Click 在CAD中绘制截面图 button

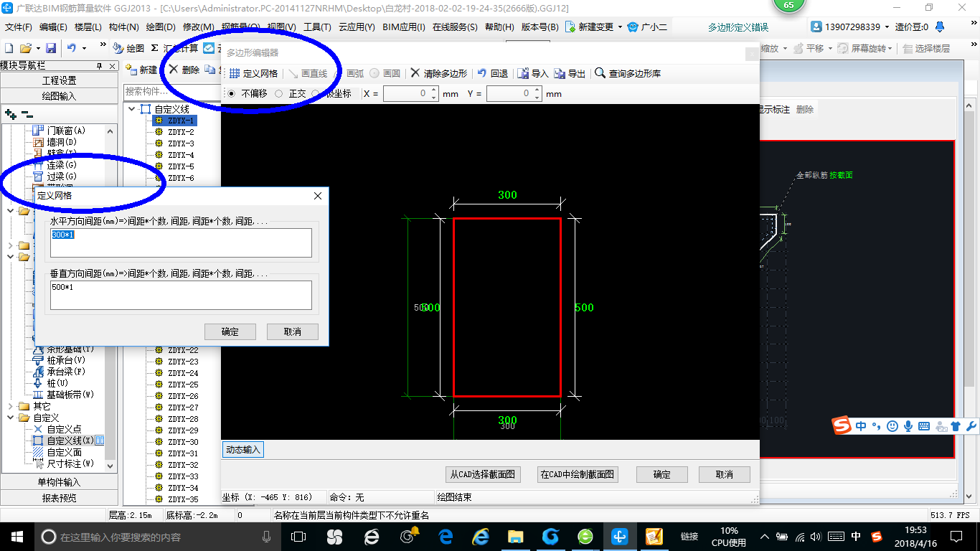(x=578, y=474)
